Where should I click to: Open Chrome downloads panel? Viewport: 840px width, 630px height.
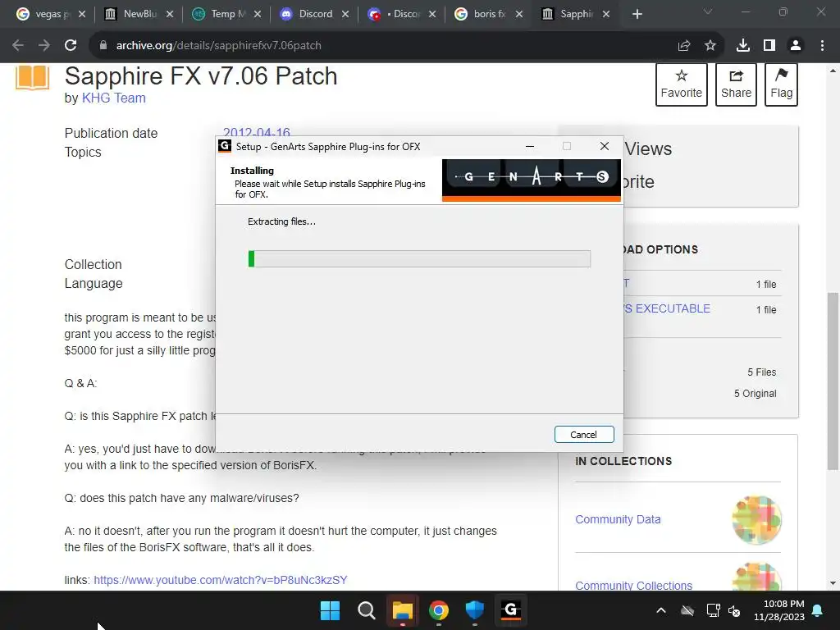pos(743,46)
